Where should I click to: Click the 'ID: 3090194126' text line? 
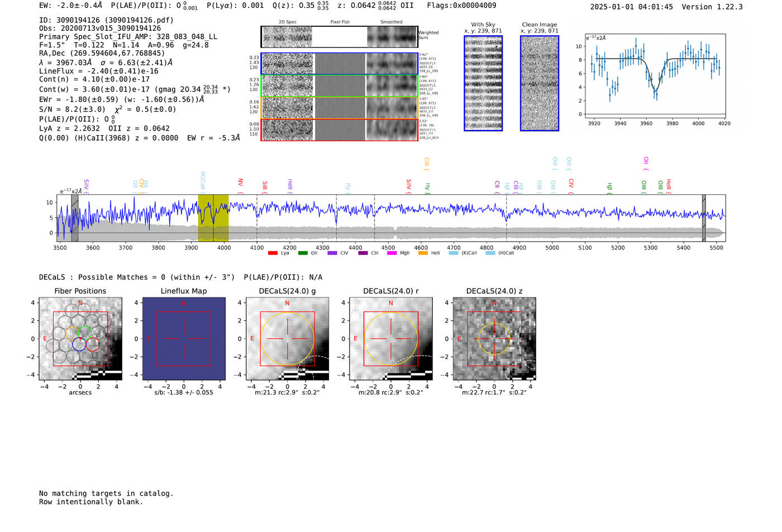106,20
